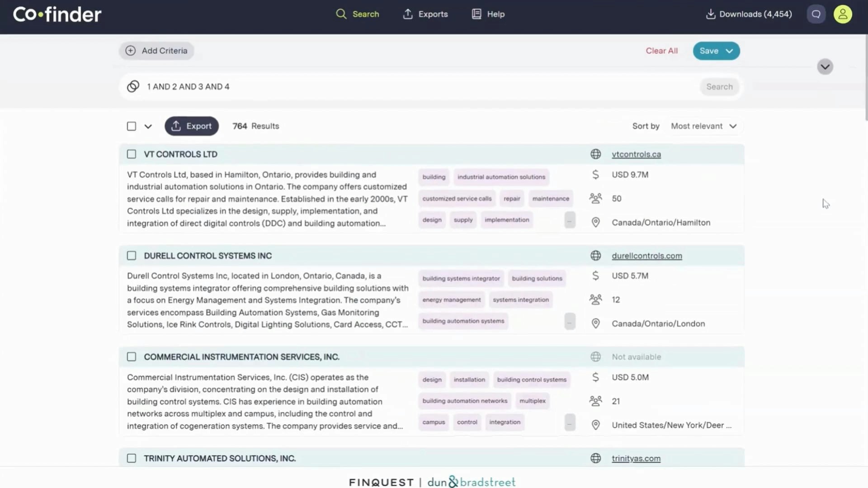
Task: Check TRINITY AUTOMATED SOLUTIONS checkbox
Action: pos(132,458)
